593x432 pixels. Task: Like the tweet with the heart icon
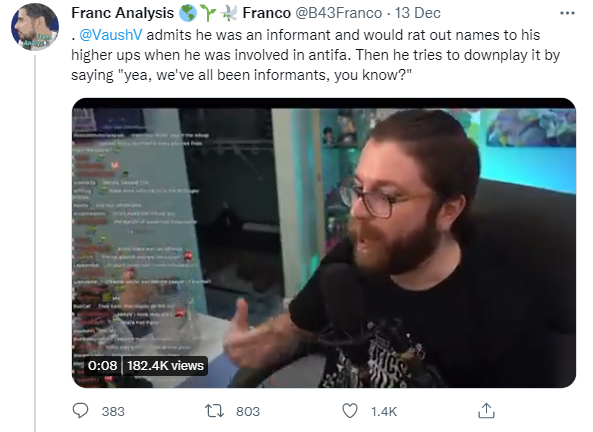[x=350, y=411]
